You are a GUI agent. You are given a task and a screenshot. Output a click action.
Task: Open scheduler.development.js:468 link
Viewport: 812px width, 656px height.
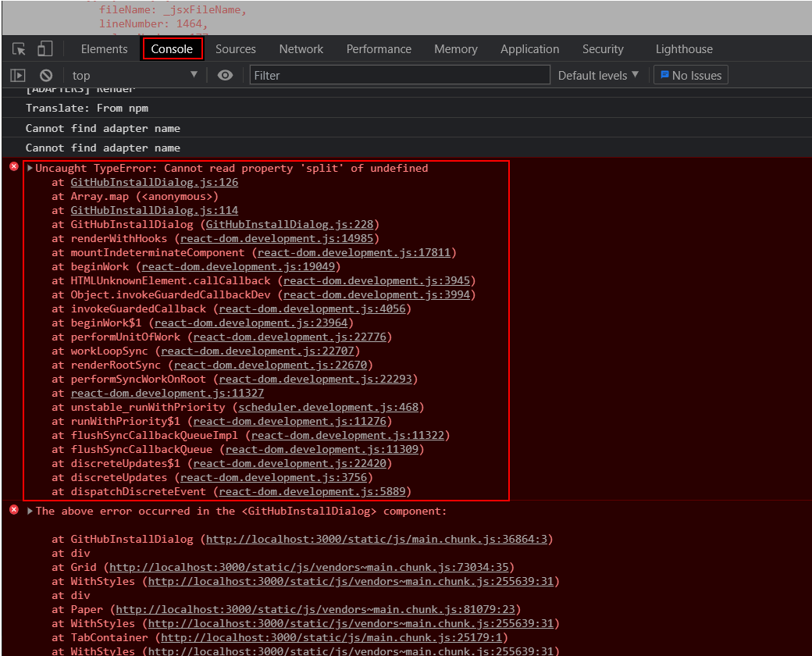[329, 407]
